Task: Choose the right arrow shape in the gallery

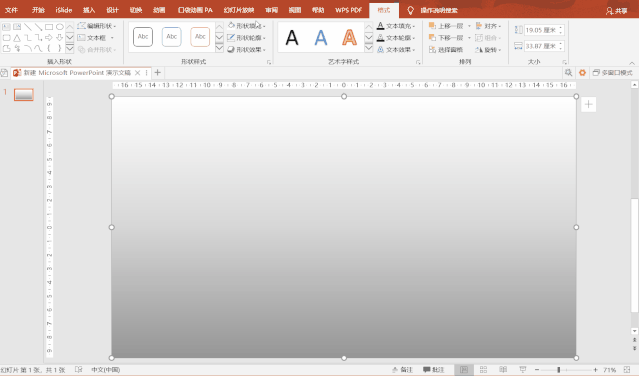Action: point(49,38)
